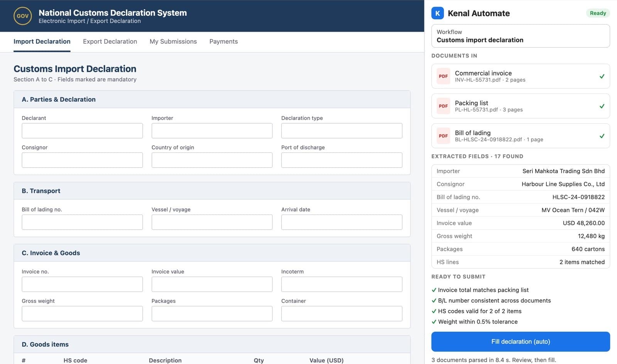Select extracted value 'Seri Mahkota Trading Sdn Bhd'
Image resolution: width=617 pixels, height=364 pixels.
[563, 171]
